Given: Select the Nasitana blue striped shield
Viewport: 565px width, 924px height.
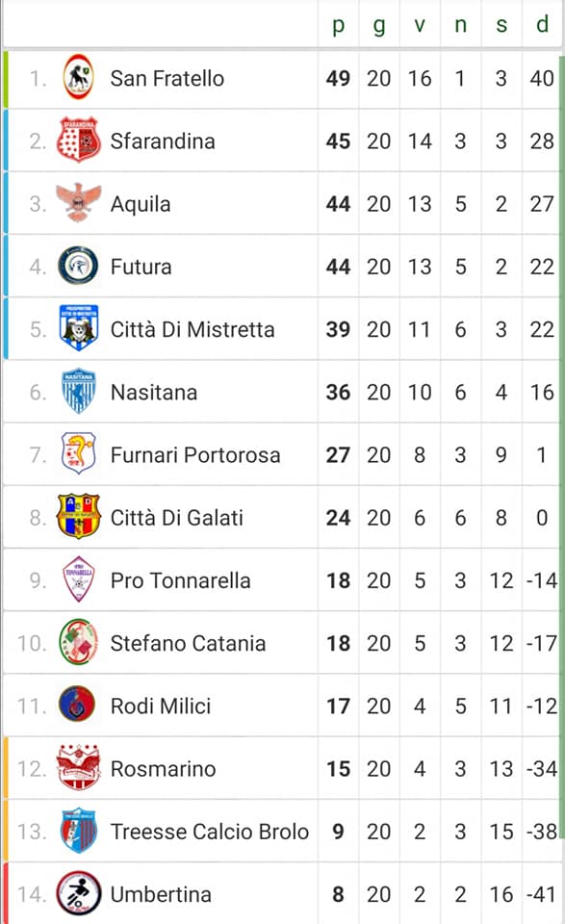Looking at the screenshot, I should [x=78, y=392].
